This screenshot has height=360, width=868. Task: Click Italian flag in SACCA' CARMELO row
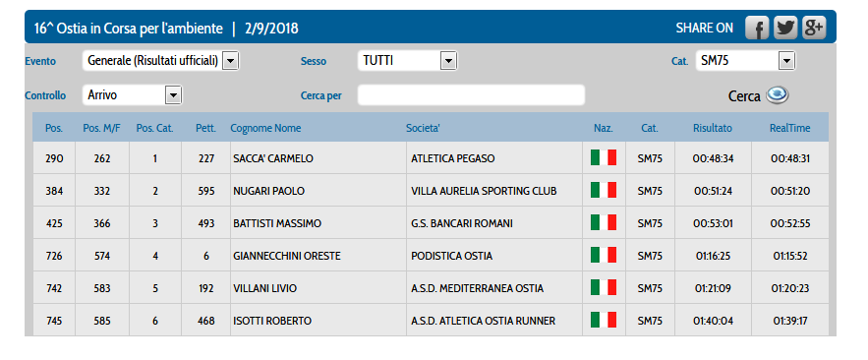click(604, 157)
